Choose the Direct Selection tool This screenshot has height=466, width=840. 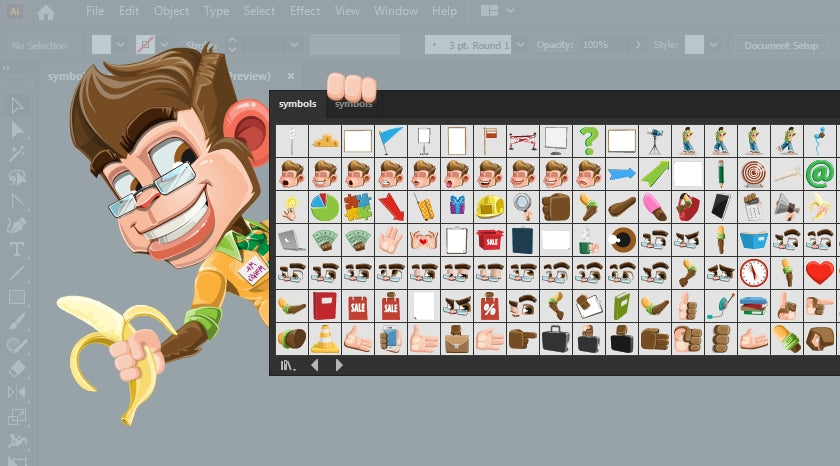tap(17, 129)
